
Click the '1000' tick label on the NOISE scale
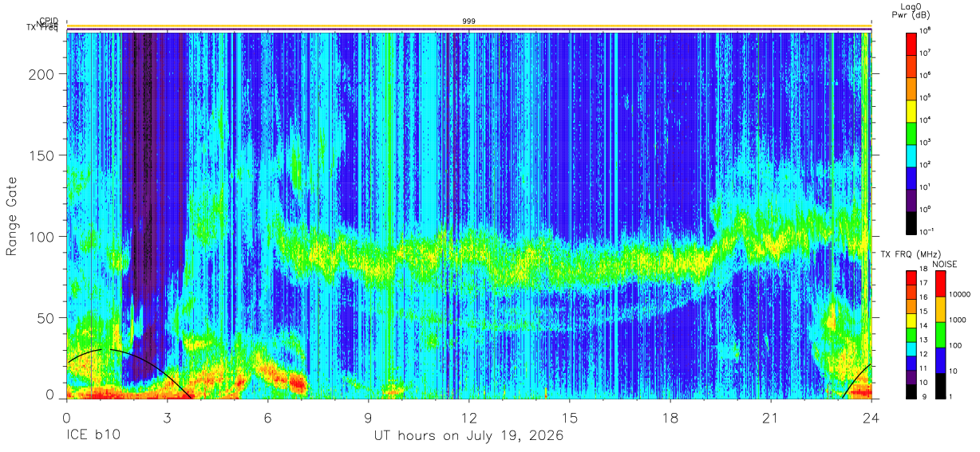tap(958, 320)
